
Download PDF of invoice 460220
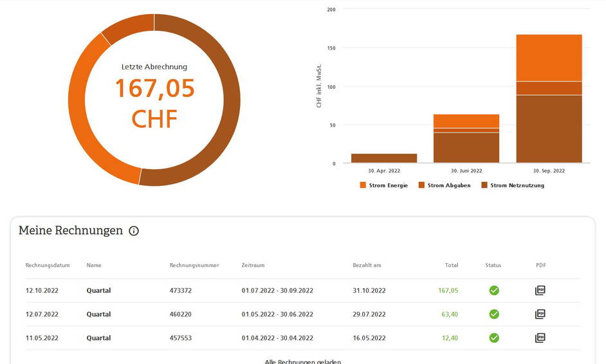pos(540,314)
